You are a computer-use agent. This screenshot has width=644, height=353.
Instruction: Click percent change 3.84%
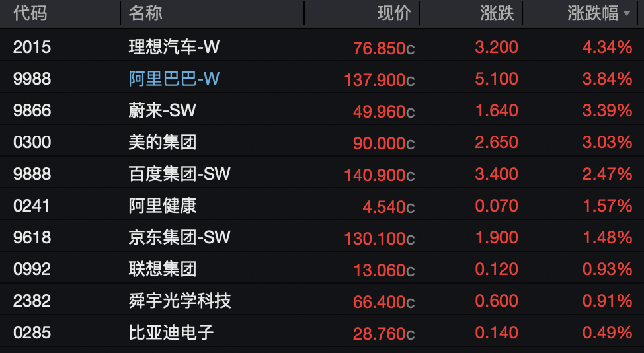click(x=608, y=79)
